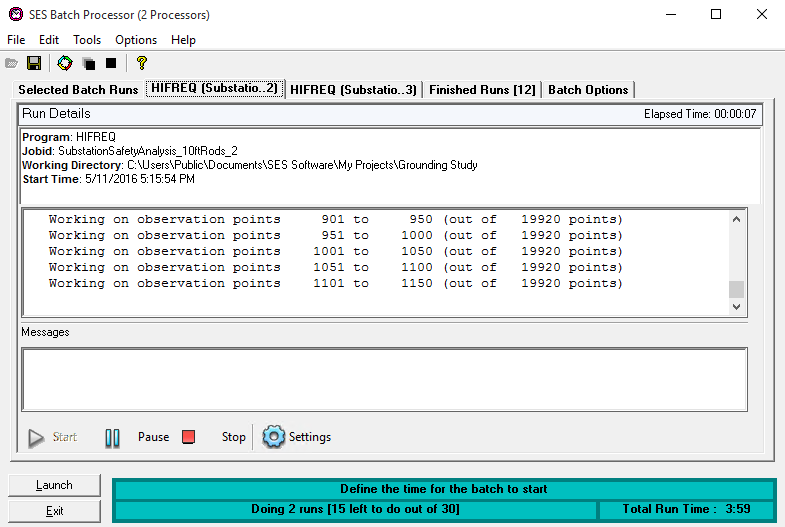The width and height of the screenshot is (785, 527).
Task: Minimize the SES Batch Processor window
Action: [x=671, y=14]
